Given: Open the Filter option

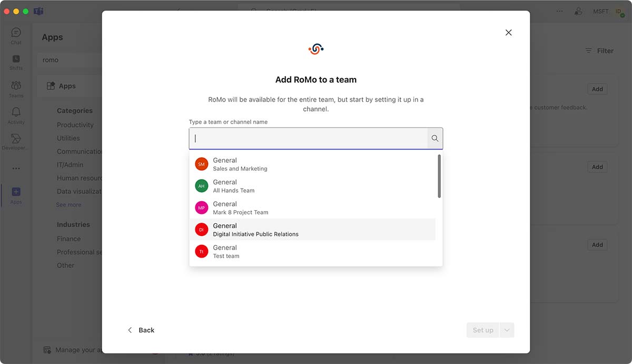Looking at the screenshot, I should (x=599, y=51).
